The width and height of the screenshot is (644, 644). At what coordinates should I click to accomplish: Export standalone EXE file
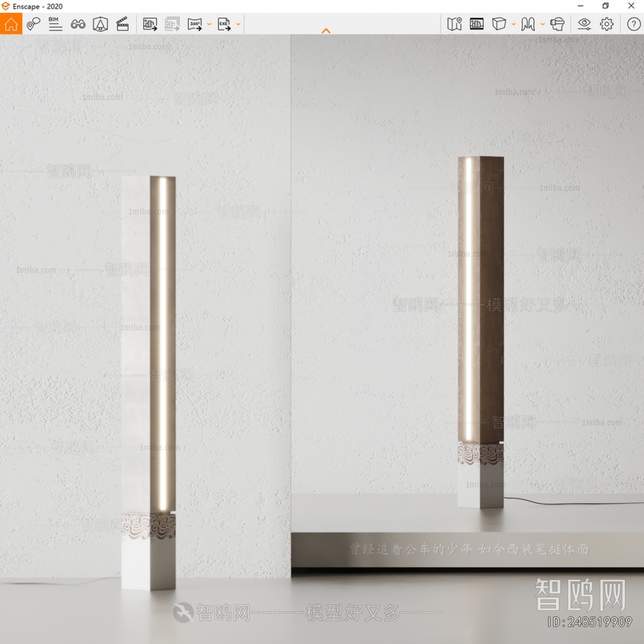tap(224, 24)
